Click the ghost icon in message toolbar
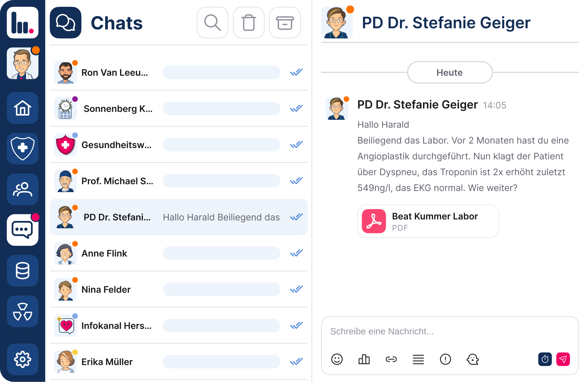 (472, 359)
